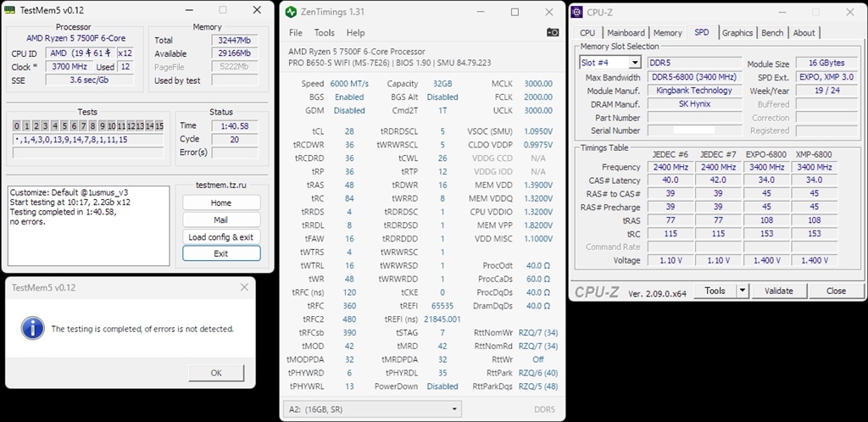868x422 pixels.
Task: Click the SPD Ext. EXPO, XMP 3.0 field
Action: click(x=829, y=77)
